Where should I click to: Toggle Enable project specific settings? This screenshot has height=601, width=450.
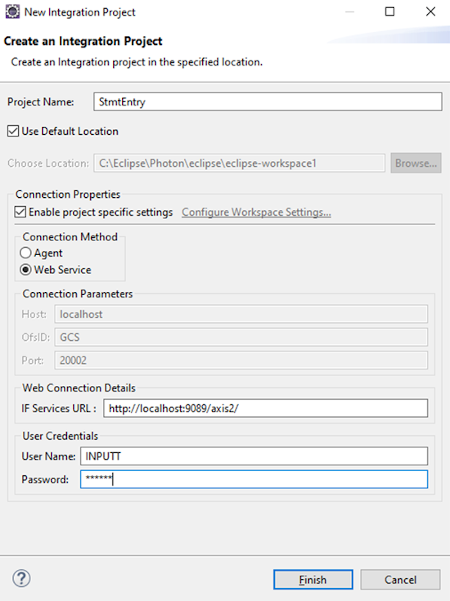point(20,212)
